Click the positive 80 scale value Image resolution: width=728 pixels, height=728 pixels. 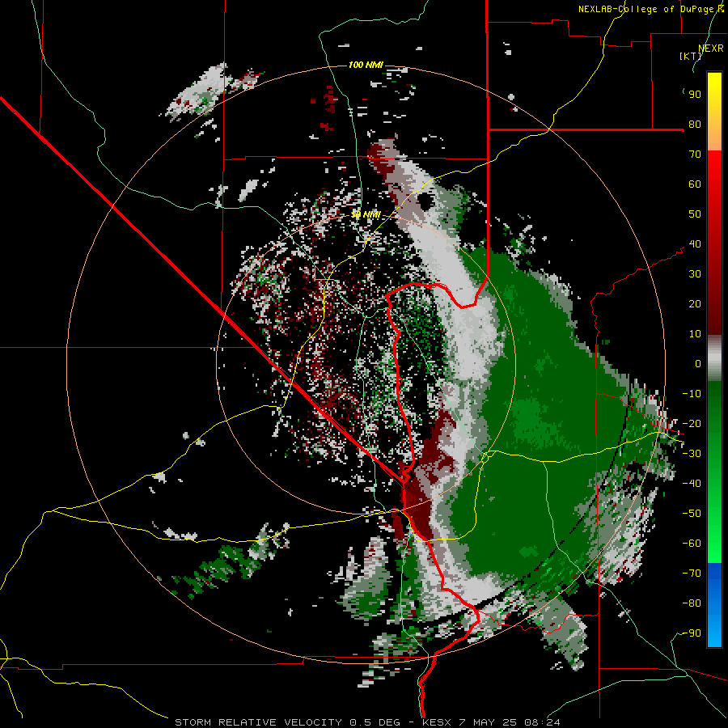[x=695, y=124]
